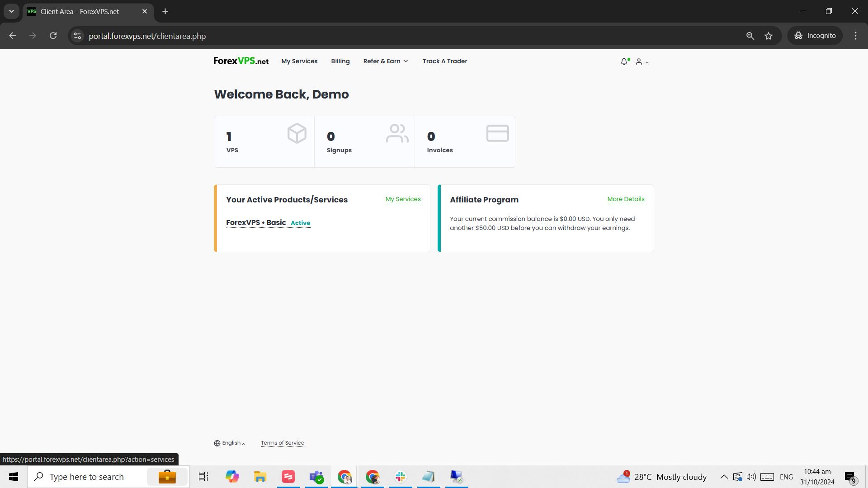Screen dimensions: 868x488
Task: Click the My Services link in products card
Action: [x=403, y=199]
